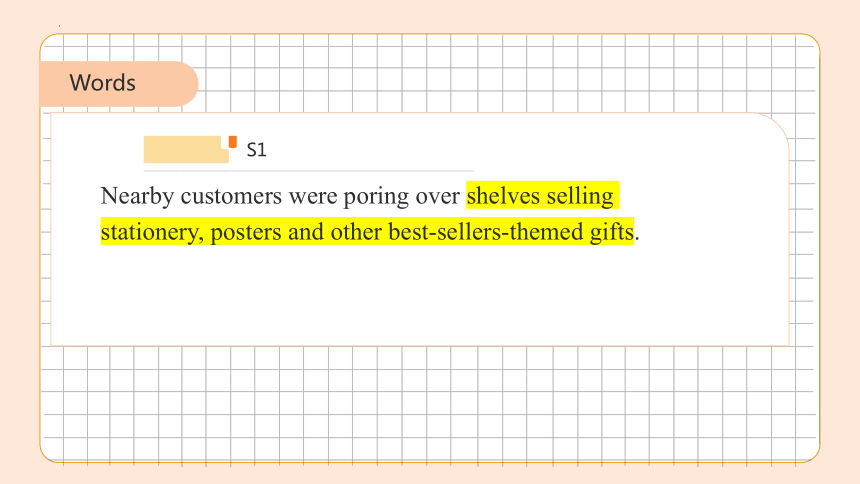Click the Words header tab

[x=118, y=83]
